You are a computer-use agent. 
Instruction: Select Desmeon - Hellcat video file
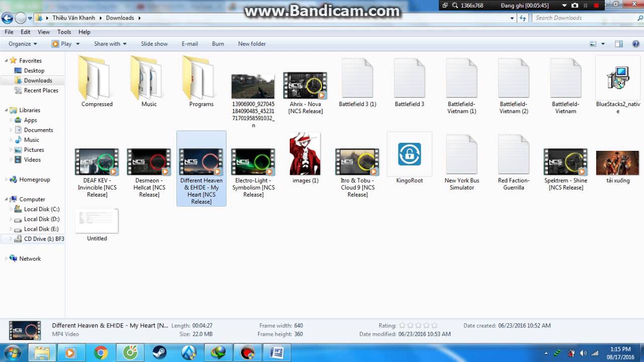pos(149,172)
